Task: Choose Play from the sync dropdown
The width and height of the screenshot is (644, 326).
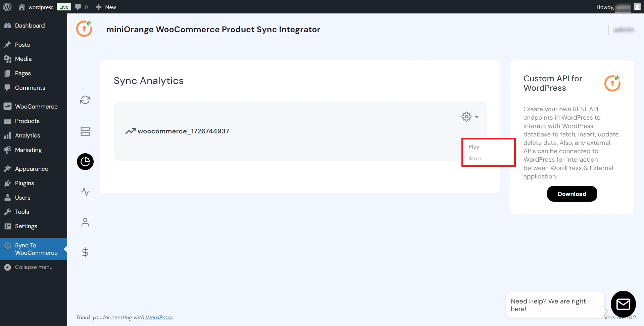Action: click(474, 147)
